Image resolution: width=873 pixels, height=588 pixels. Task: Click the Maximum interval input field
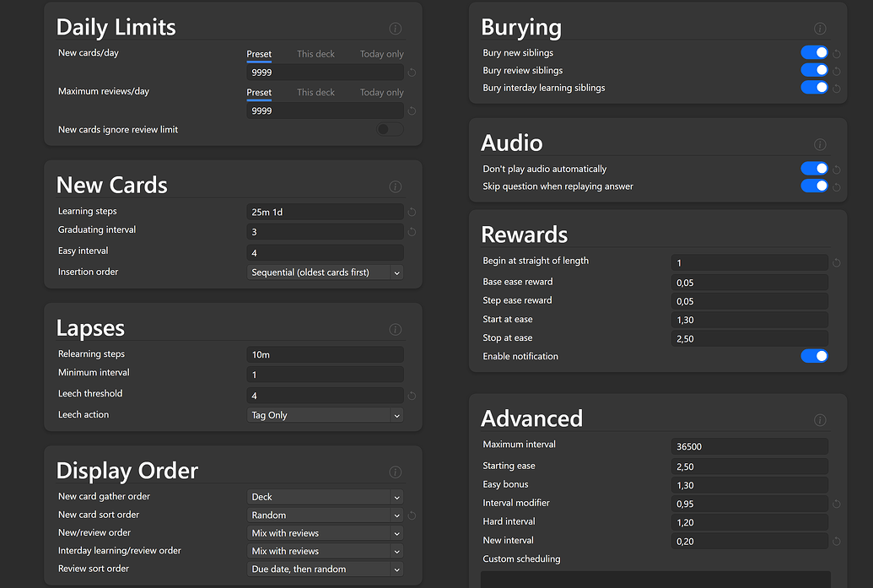pyautogui.click(x=749, y=445)
